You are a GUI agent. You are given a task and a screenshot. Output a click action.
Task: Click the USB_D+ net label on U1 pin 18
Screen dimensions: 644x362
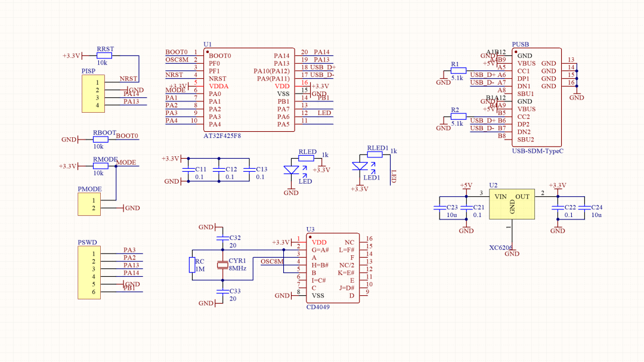coord(323,67)
